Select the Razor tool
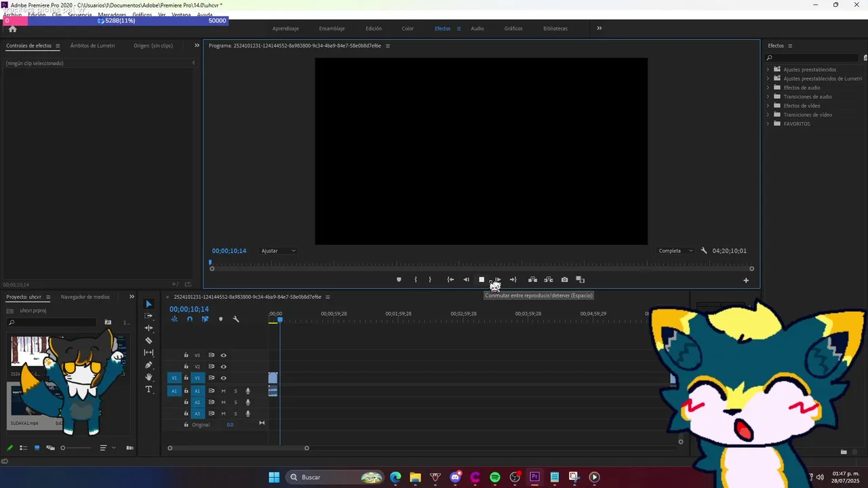The image size is (868, 488). 149,340
